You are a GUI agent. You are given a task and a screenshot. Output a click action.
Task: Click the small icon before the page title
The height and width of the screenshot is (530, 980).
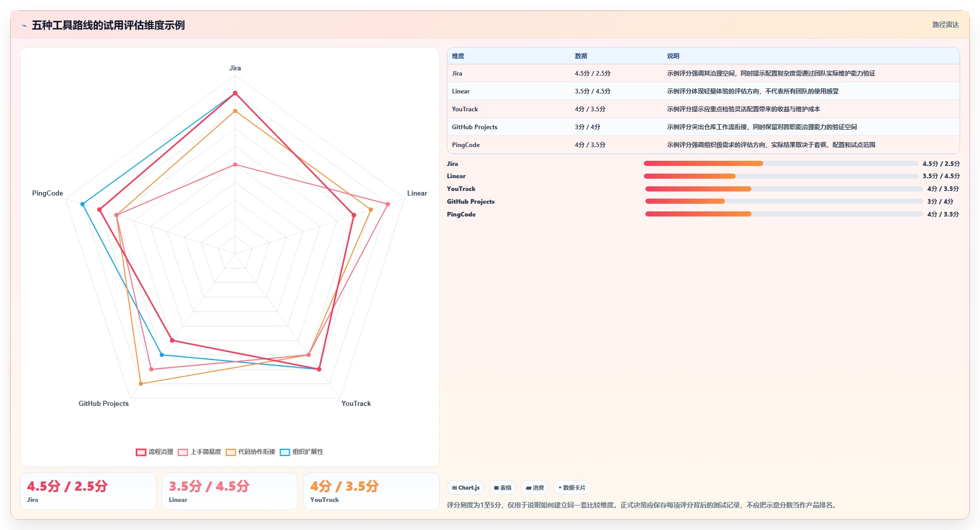(24, 26)
